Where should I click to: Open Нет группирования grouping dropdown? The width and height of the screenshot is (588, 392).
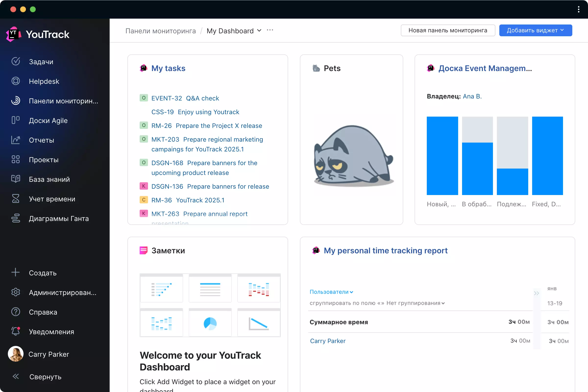pyautogui.click(x=415, y=303)
